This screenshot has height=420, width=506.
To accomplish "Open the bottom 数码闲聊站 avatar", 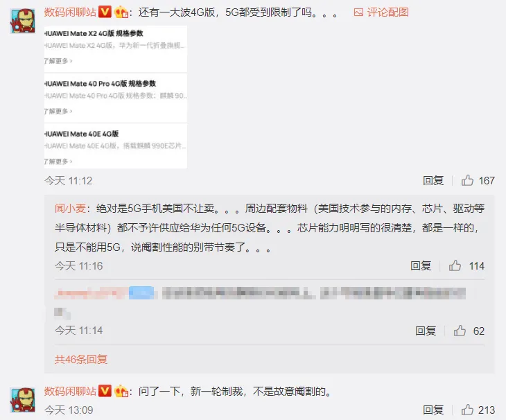I will (23, 400).
